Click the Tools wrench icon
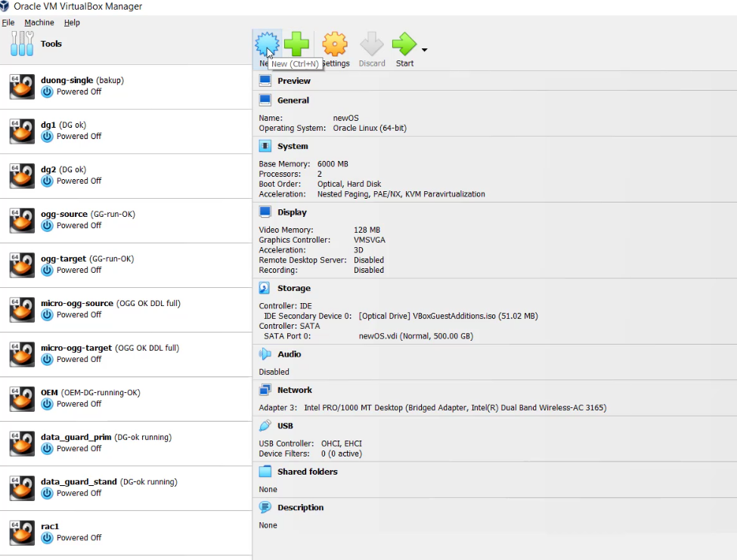This screenshot has height=560, width=737. [22, 44]
